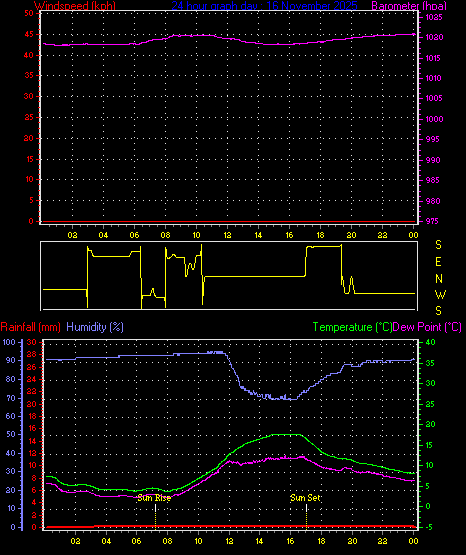Click 20 on the temperature axis

pos(430,424)
